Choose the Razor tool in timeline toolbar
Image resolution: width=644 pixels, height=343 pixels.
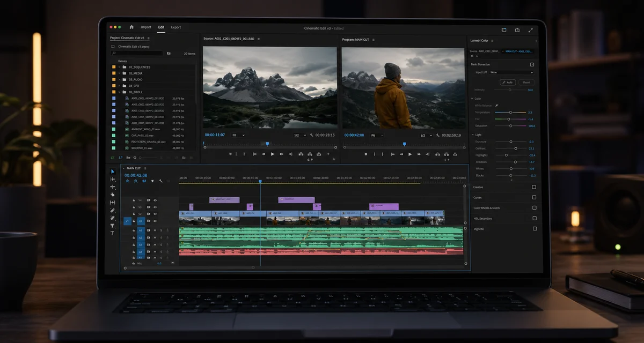pyautogui.click(x=112, y=195)
